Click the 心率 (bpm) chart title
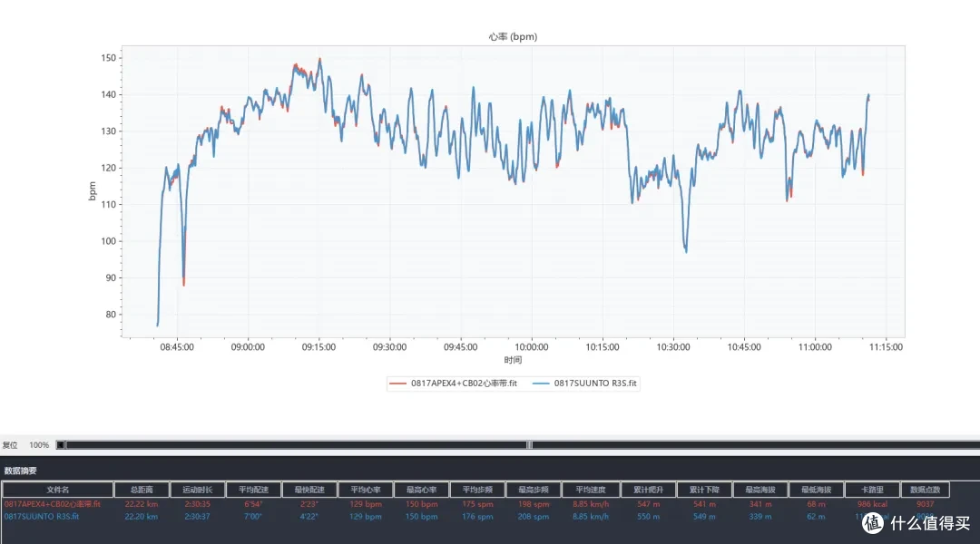 513,37
